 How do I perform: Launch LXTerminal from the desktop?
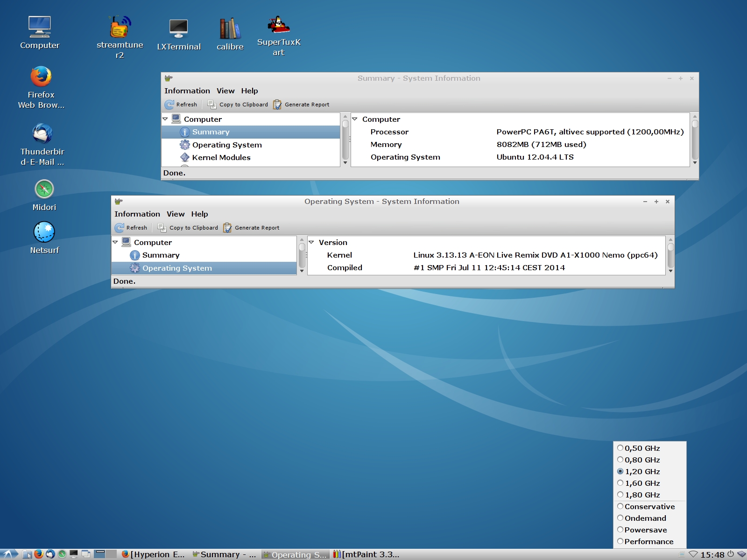(x=178, y=29)
